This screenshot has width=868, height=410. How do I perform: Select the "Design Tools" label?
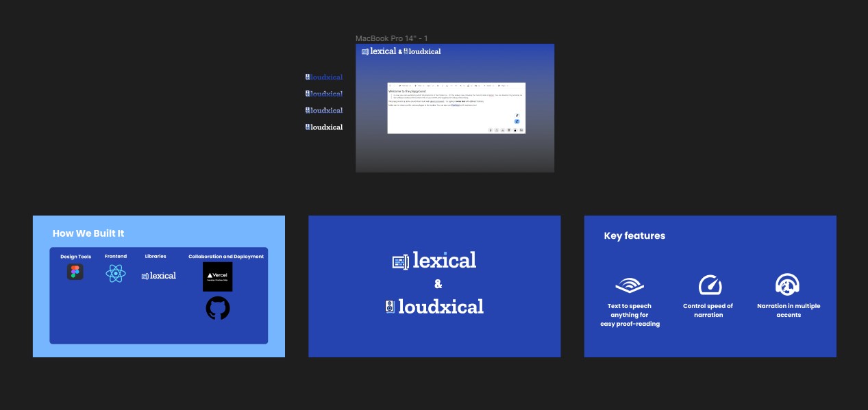pyautogui.click(x=75, y=257)
